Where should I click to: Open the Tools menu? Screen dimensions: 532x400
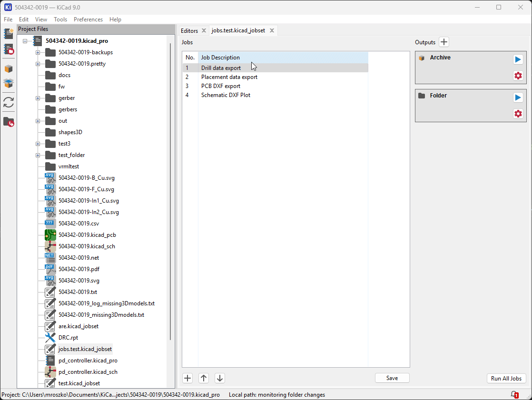(60, 20)
